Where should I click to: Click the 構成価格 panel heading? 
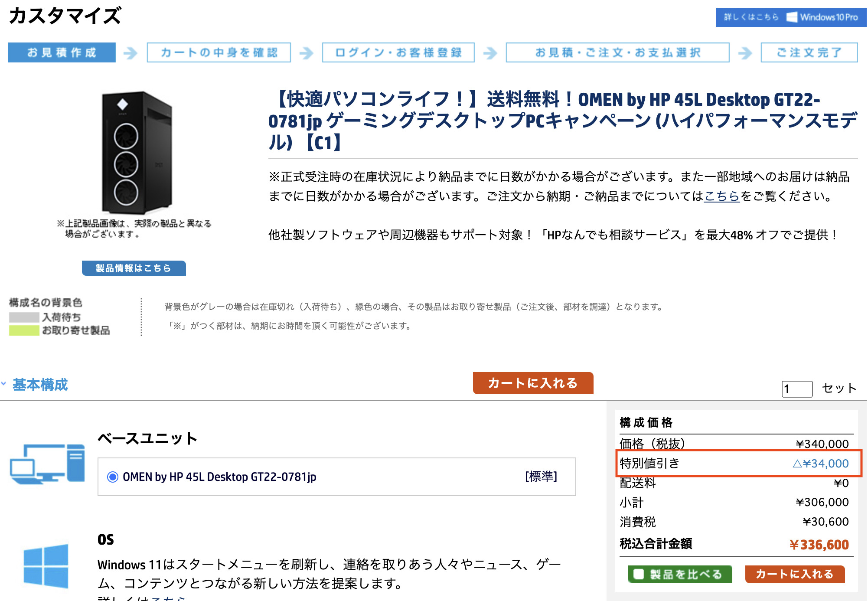tap(646, 422)
